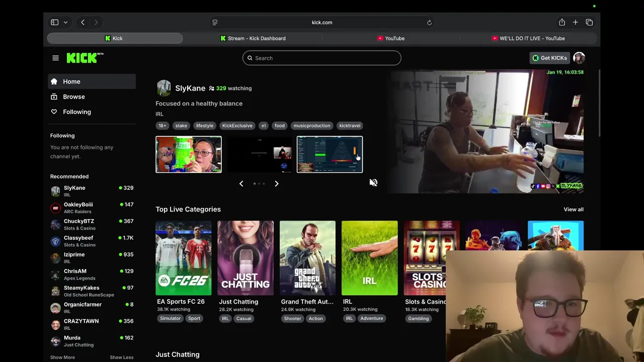Image resolution: width=644 pixels, height=362 pixels.
Task: Click the Search field
Action: point(321,58)
